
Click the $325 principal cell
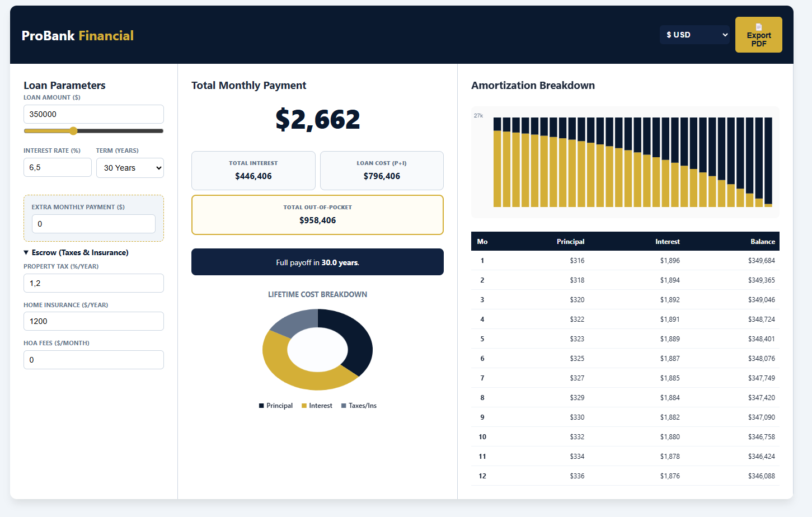(x=577, y=359)
